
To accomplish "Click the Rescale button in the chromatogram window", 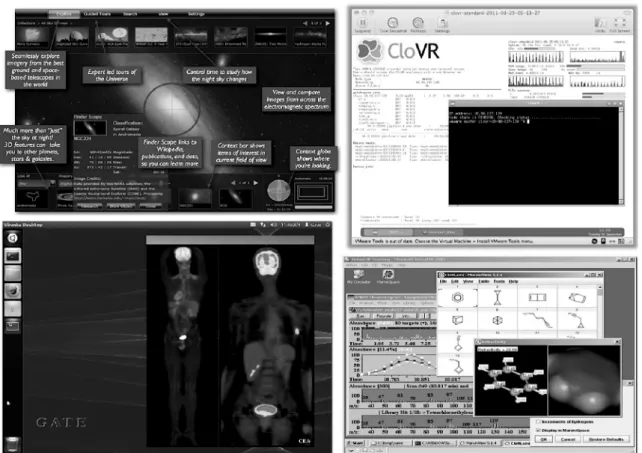I will click(383, 316).
